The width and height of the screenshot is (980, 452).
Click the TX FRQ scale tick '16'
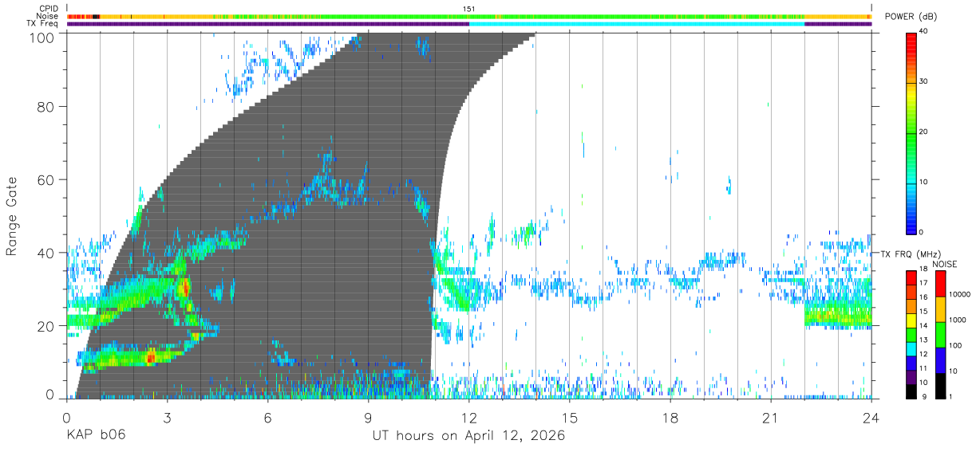coord(924,297)
